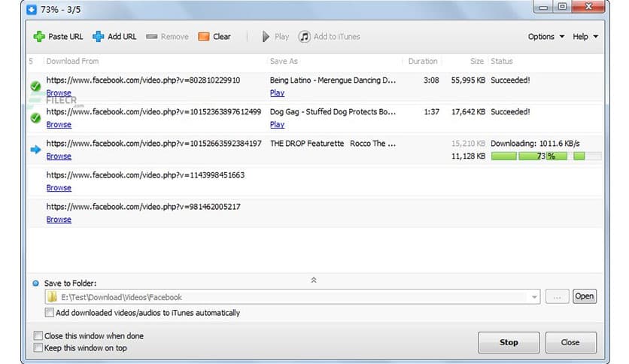Click the Being Latino - Merengue Dancing title

[x=333, y=80]
